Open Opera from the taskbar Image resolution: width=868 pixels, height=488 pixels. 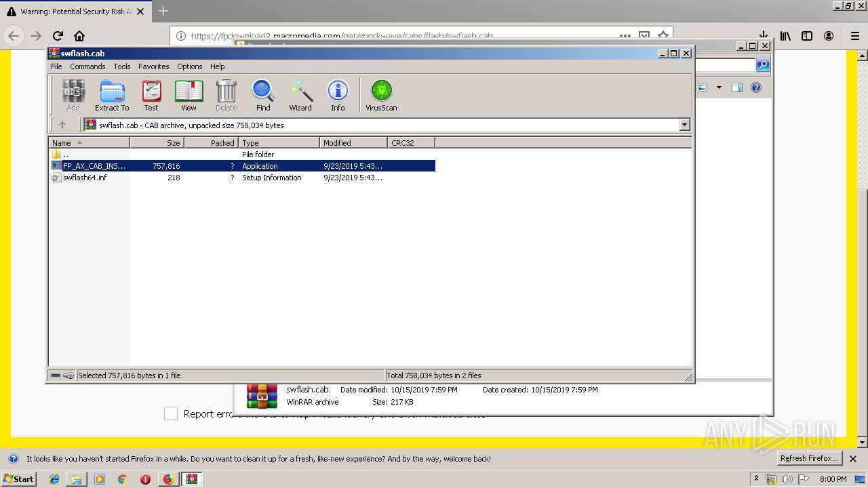pos(145,479)
